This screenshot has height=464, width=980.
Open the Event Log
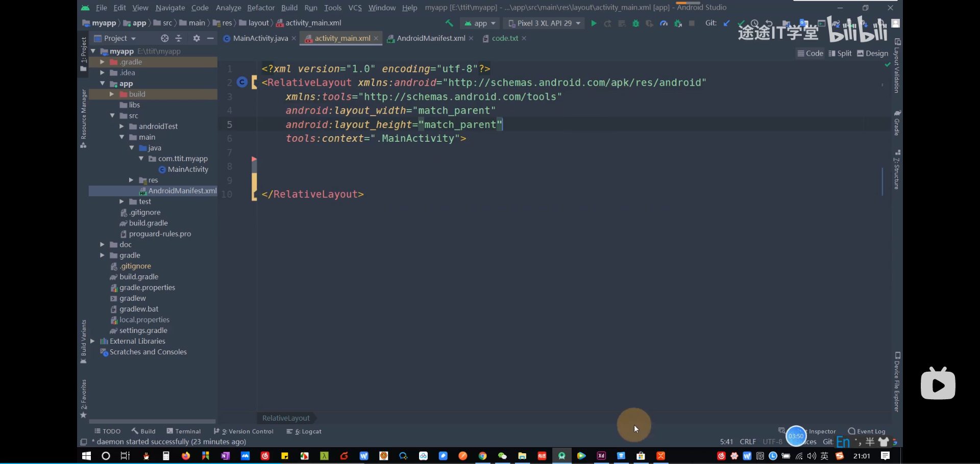tap(867, 431)
